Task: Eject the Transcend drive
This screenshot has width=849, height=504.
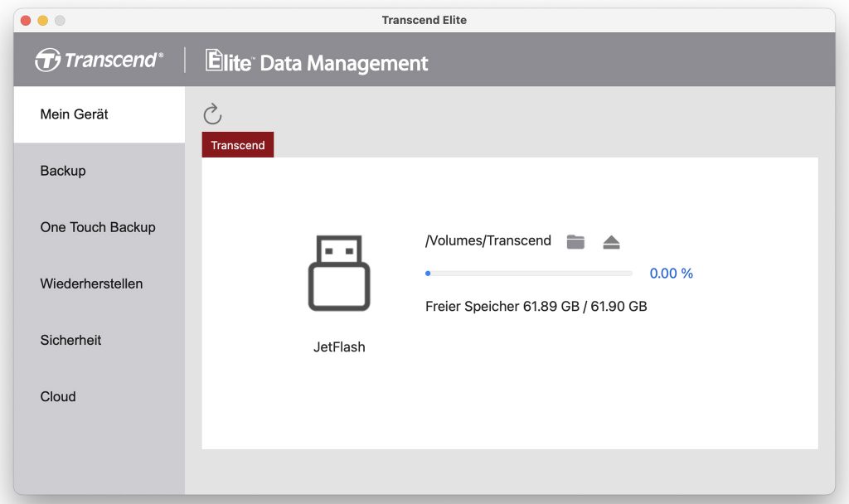Action: click(611, 242)
